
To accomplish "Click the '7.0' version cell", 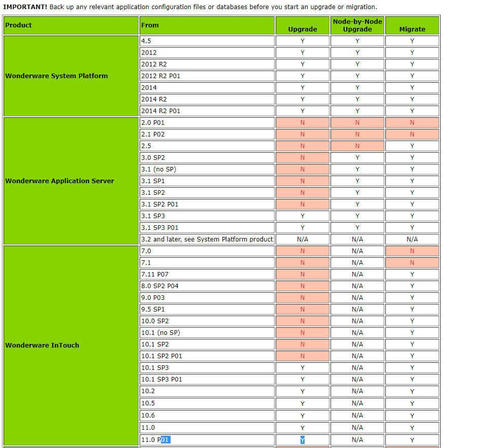I will click(207, 251).
